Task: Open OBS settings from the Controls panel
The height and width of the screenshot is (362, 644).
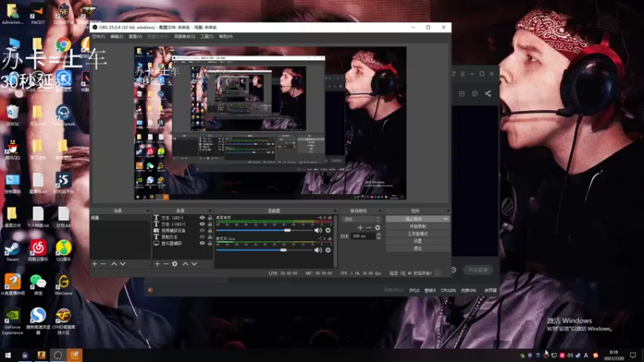Action: coord(418,241)
